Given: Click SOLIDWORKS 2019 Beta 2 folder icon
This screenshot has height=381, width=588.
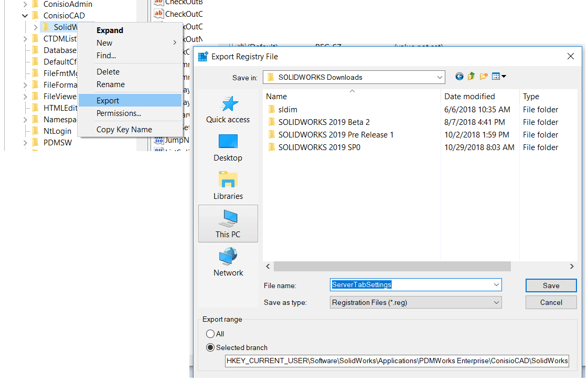Looking at the screenshot, I should point(272,122).
